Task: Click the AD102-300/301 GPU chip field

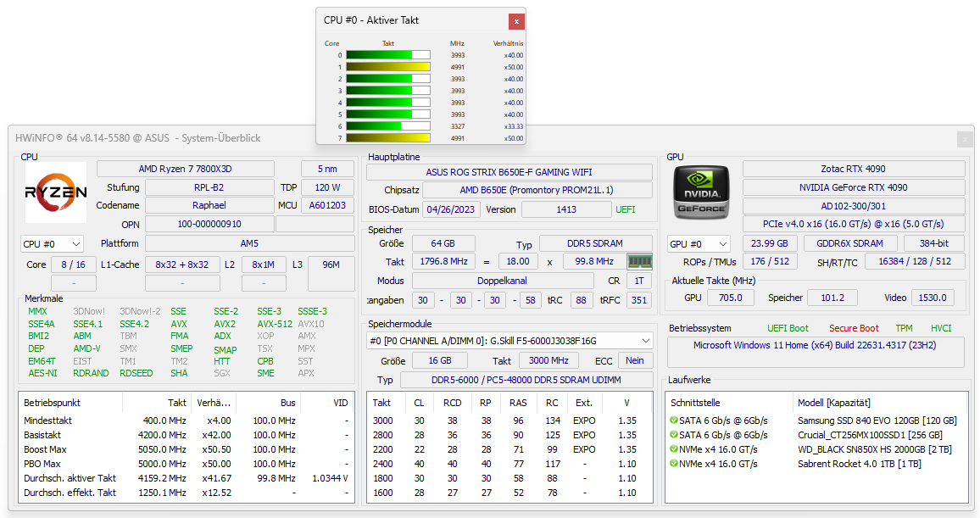Action: tap(853, 206)
